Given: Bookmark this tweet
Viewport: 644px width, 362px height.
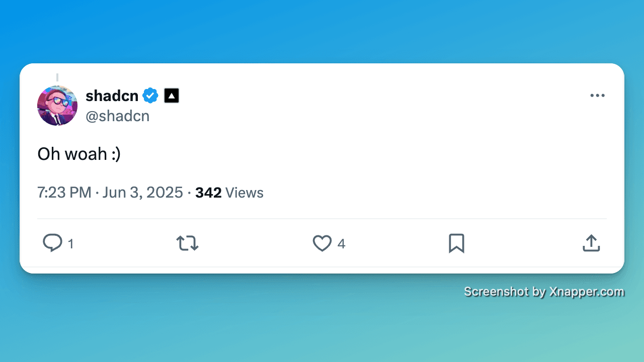Looking at the screenshot, I should pyautogui.click(x=456, y=243).
